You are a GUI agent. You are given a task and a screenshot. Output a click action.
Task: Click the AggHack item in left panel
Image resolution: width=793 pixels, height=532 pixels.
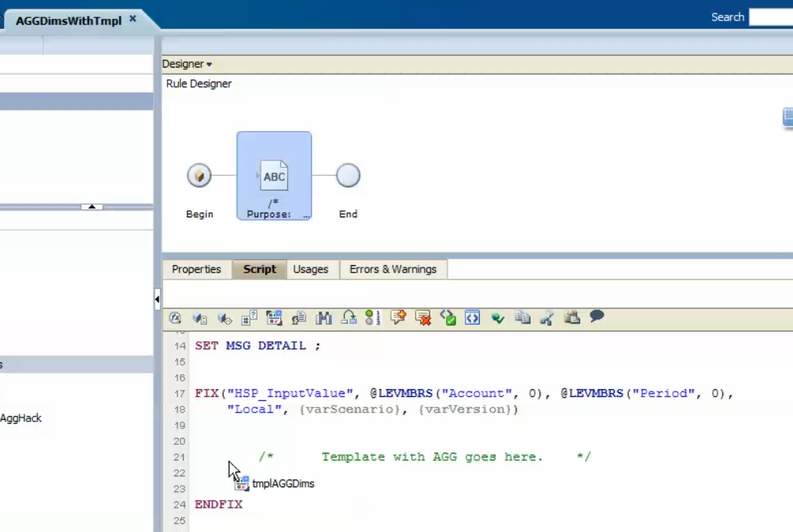(x=20, y=418)
